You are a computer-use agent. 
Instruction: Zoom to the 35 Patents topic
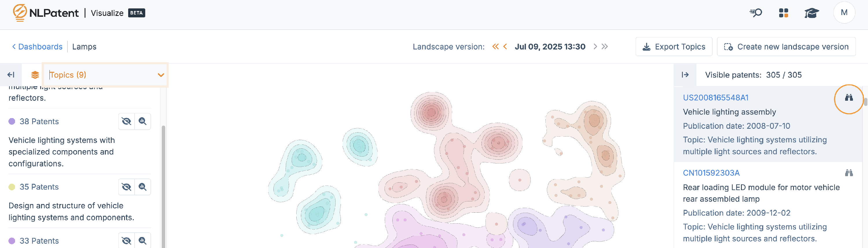coord(143,187)
